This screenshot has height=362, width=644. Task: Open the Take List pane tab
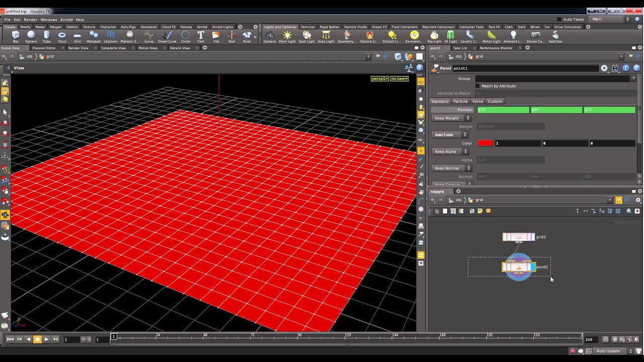coord(460,48)
